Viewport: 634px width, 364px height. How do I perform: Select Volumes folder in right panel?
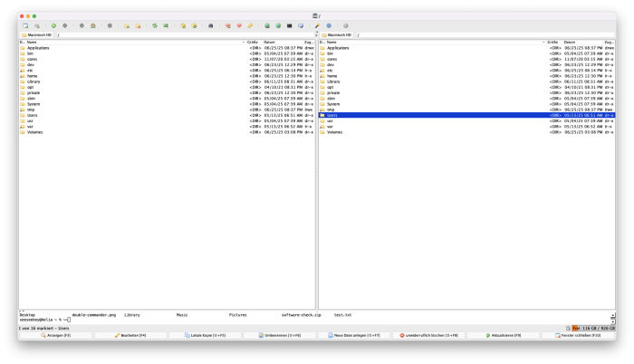pyautogui.click(x=467, y=132)
